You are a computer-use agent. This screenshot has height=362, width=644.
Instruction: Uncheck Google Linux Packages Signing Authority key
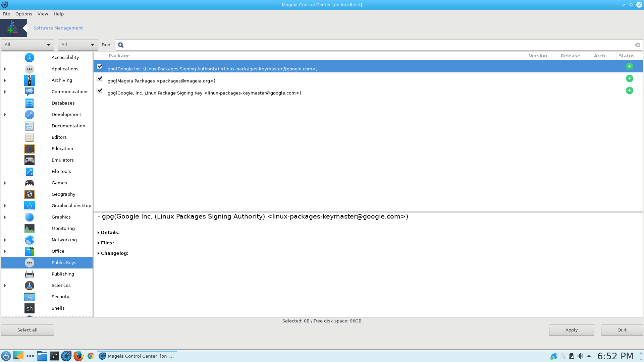(99, 66)
